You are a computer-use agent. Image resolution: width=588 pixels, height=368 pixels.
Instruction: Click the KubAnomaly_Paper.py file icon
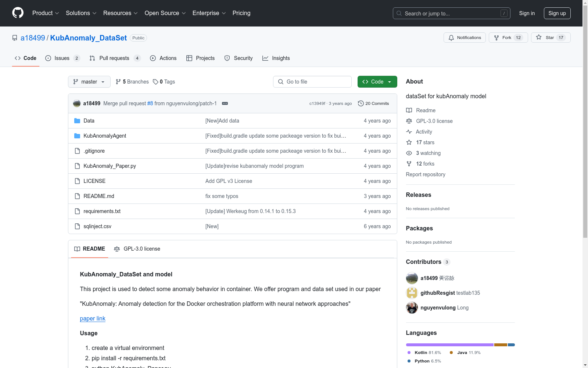pos(77,166)
